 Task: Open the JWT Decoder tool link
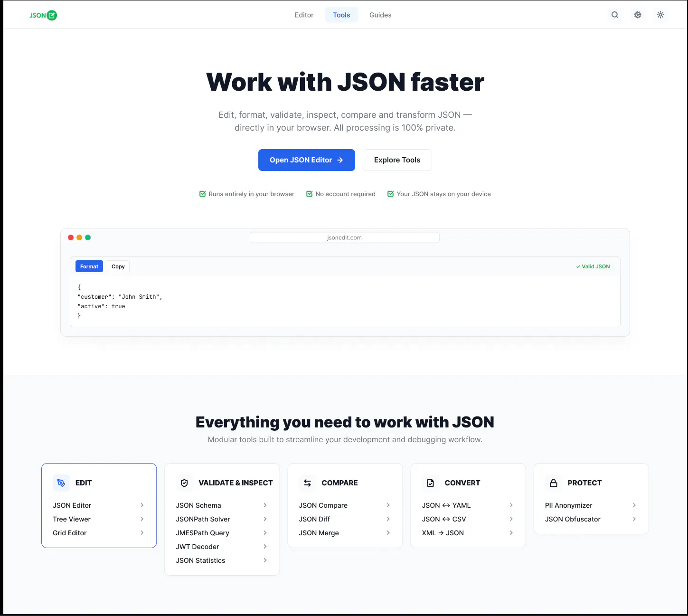point(222,547)
